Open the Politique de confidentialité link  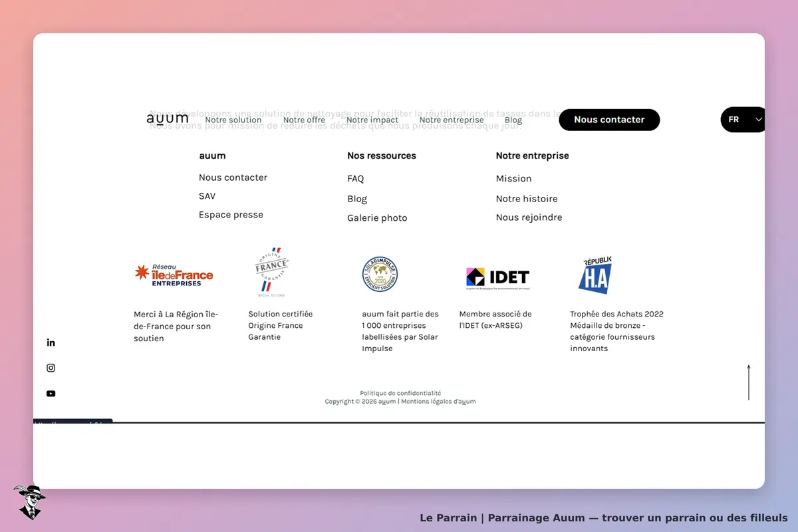(400, 393)
